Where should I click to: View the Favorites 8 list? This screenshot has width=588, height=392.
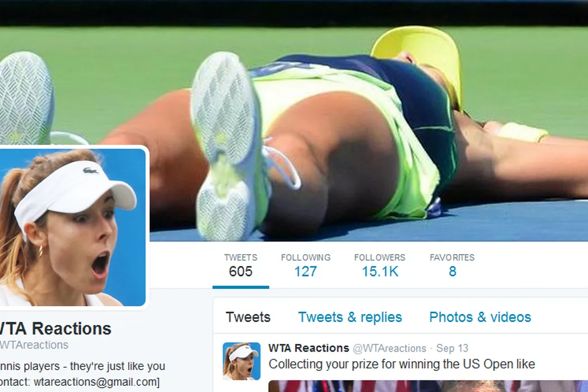coord(452,265)
